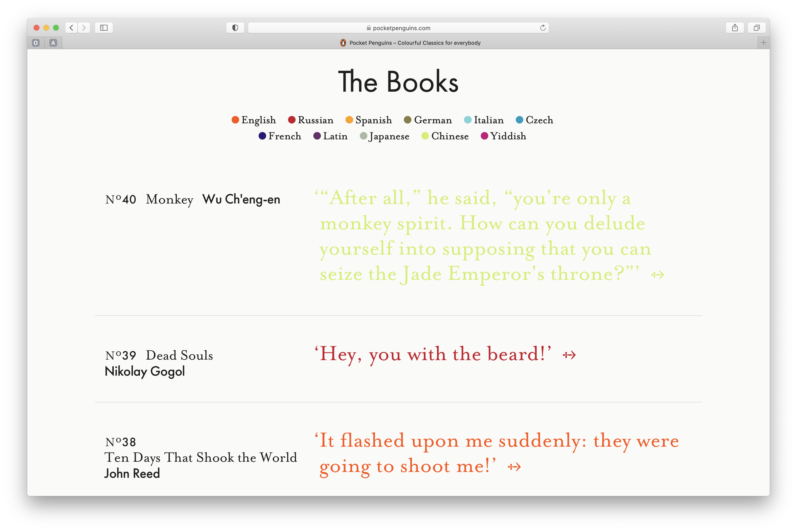Open the privacy shield report icon

235,28
